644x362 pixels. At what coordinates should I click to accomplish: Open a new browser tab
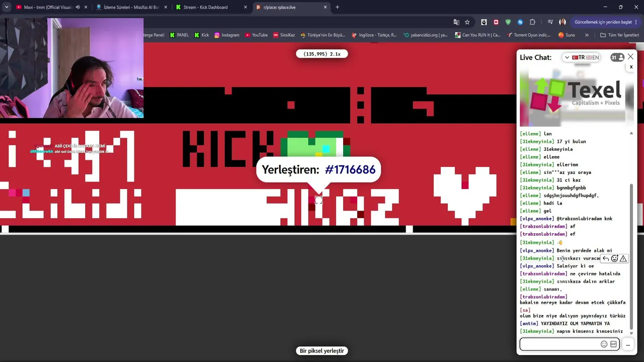tap(337, 7)
